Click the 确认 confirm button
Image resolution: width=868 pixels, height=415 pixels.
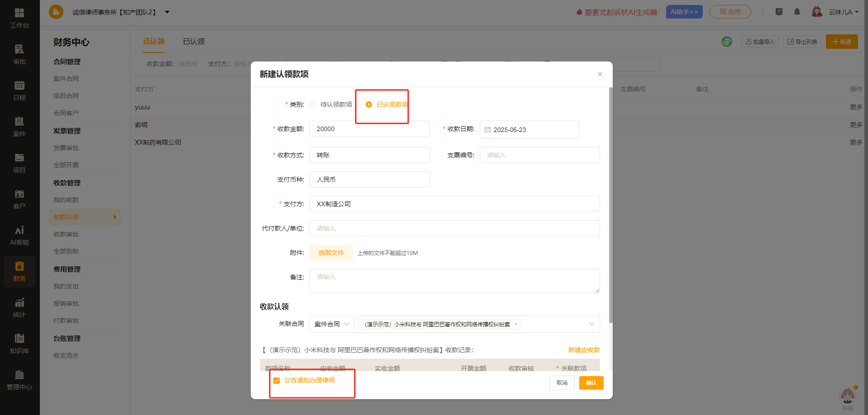click(x=591, y=383)
